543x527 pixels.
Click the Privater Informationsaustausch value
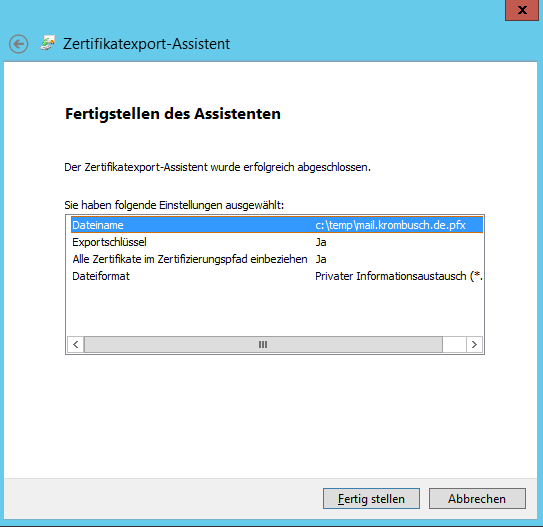(x=399, y=276)
